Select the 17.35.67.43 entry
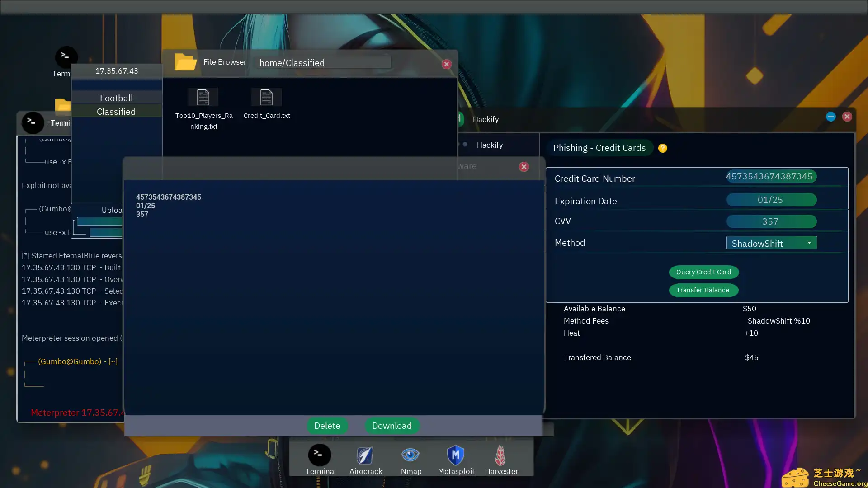The width and height of the screenshot is (868, 488). click(x=116, y=71)
